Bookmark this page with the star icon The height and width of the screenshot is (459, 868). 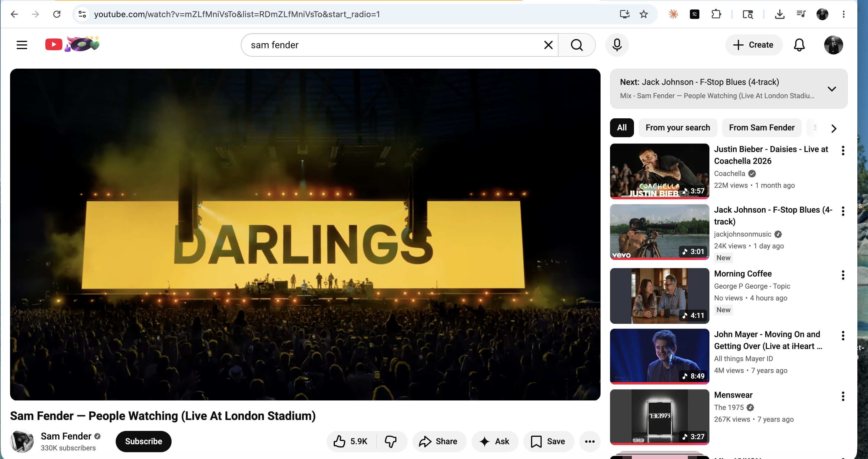(643, 14)
